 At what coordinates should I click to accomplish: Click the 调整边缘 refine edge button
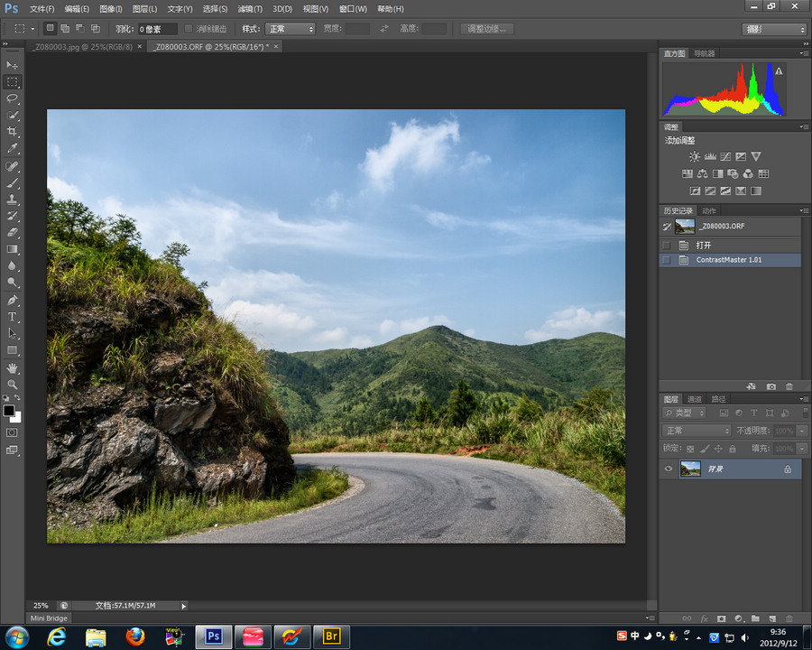[488, 29]
